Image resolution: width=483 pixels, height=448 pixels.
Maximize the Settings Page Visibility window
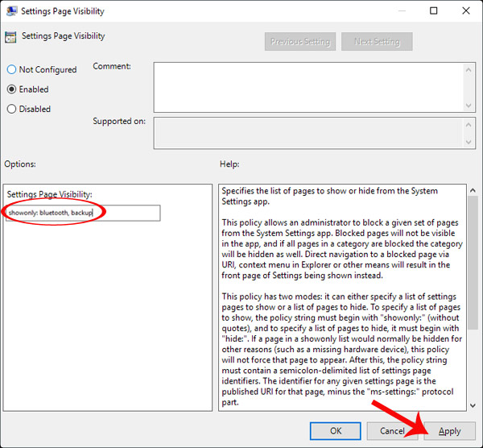(x=433, y=10)
